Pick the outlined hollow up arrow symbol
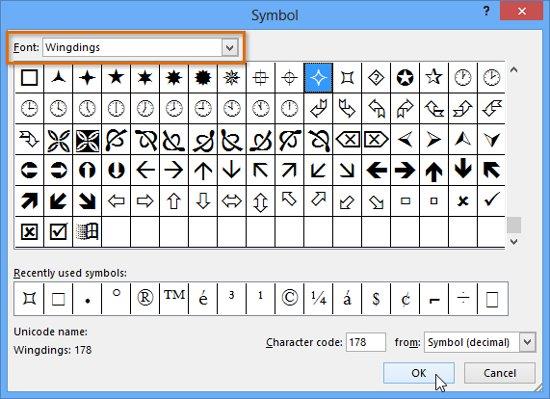The image size is (550, 399). (x=174, y=201)
